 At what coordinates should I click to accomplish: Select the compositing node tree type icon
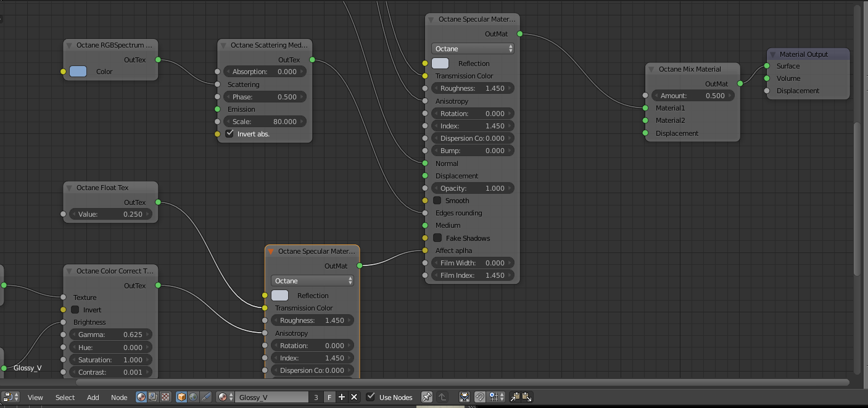tap(153, 397)
